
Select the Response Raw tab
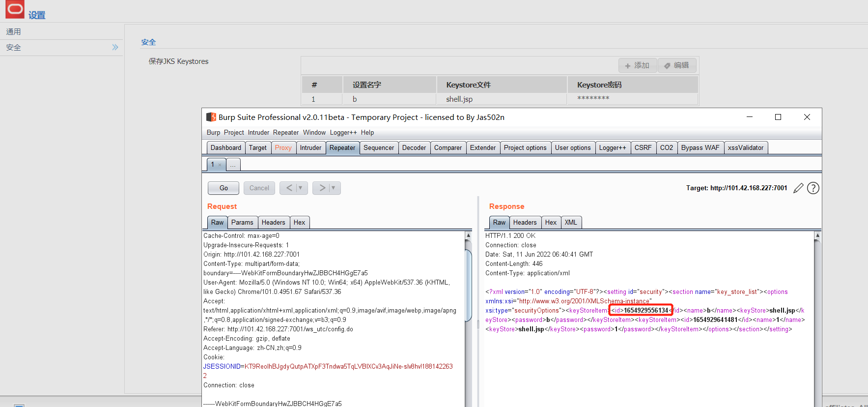(x=499, y=223)
